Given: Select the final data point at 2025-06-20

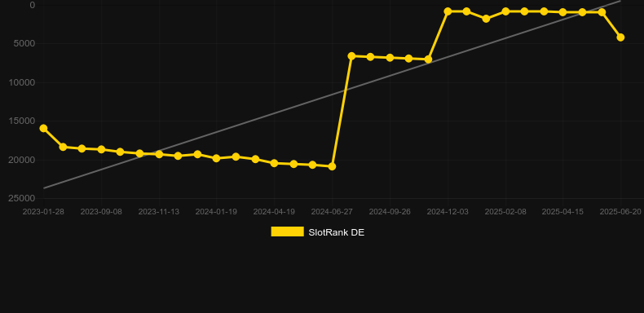Looking at the screenshot, I should 620,37.
